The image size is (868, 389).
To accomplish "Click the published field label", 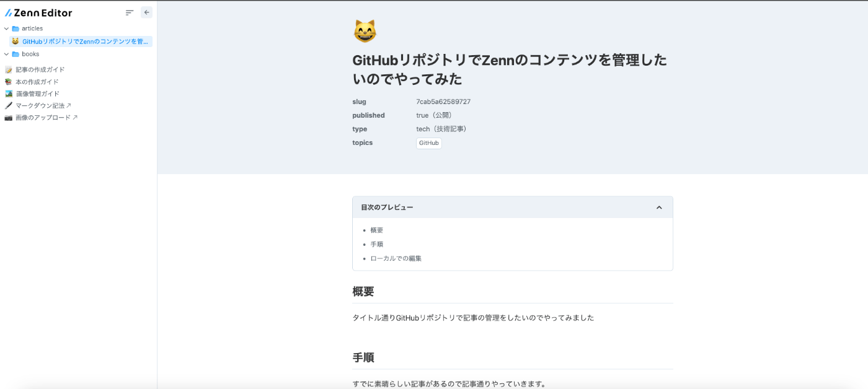I will (x=368, y=115).
